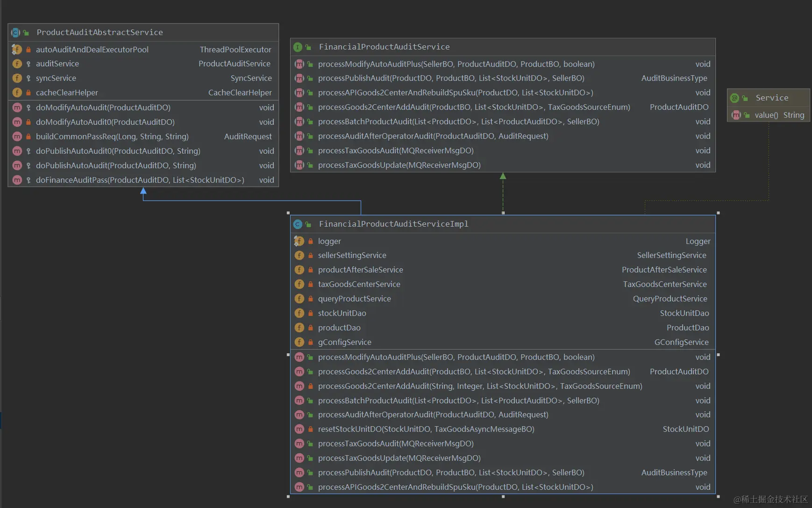The image size is (812, 508).
Task: Click the field icon beside logger
Action: tap(299, 241)
